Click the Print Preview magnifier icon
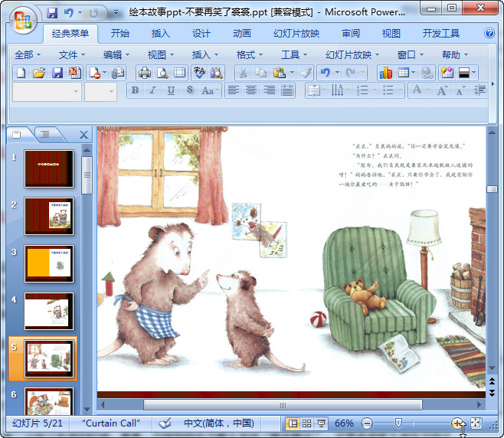The height and width of the screenshot is (438, 504). pos(162,73)
